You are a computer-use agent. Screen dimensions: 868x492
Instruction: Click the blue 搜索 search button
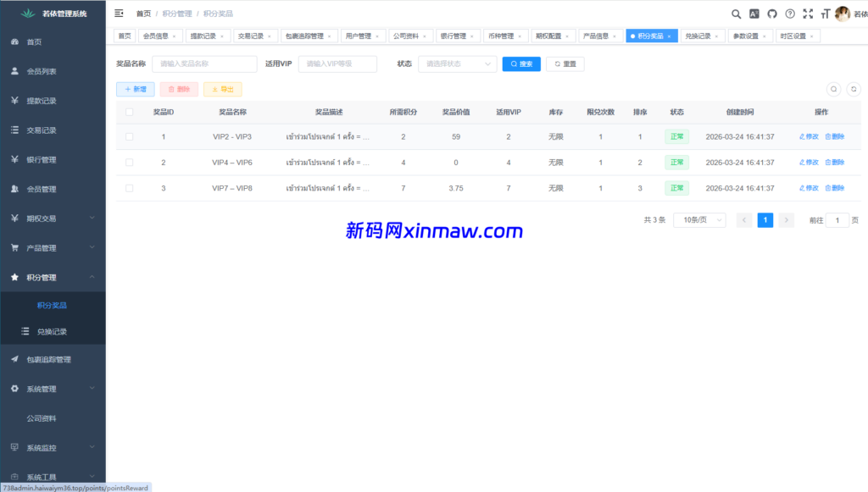(521, 64)
